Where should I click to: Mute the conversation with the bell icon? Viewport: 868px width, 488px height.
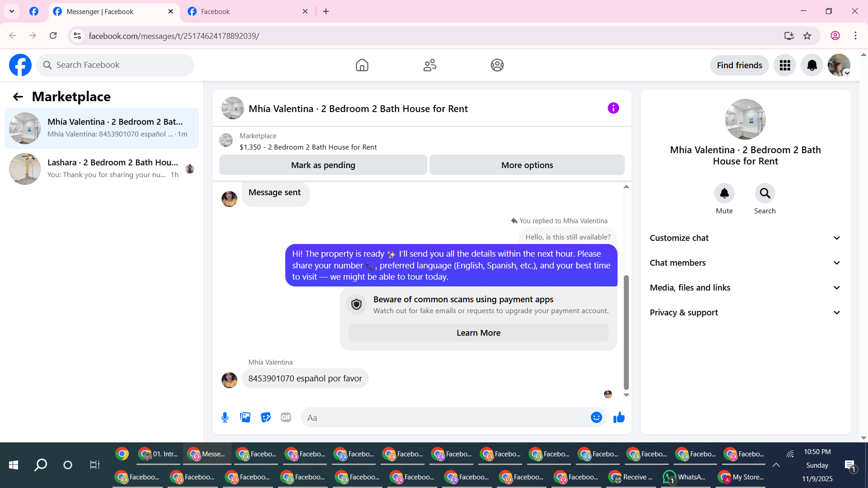[x=724, y=193]
